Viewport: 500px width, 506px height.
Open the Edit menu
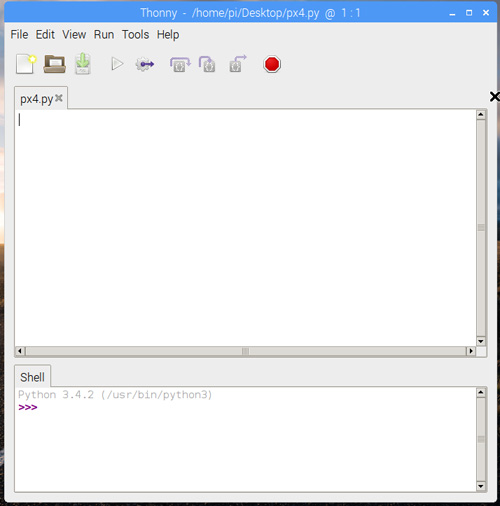(45, 35)
